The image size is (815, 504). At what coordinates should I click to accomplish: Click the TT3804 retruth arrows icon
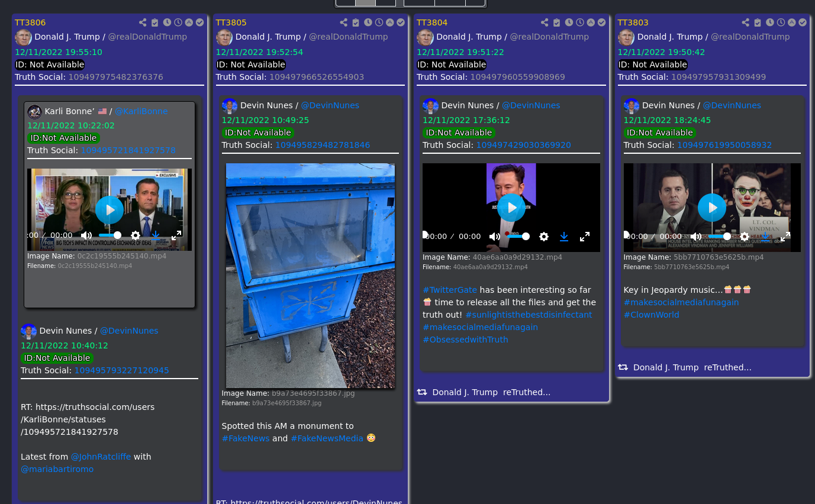(x=422, y=392)
